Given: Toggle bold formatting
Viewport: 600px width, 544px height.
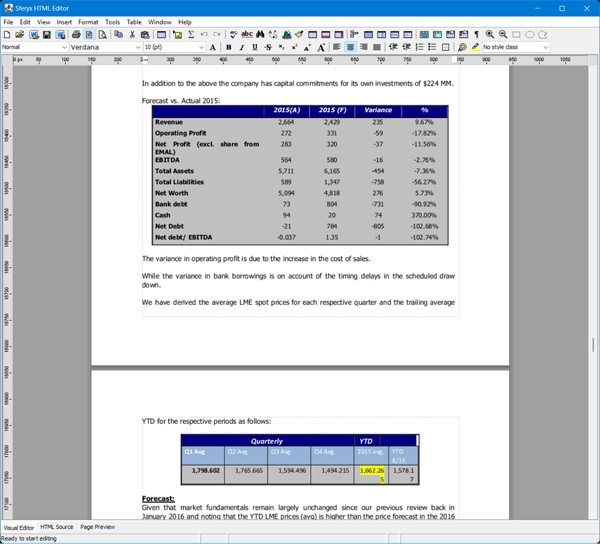Looking at the screenshot, I should 229,47.
